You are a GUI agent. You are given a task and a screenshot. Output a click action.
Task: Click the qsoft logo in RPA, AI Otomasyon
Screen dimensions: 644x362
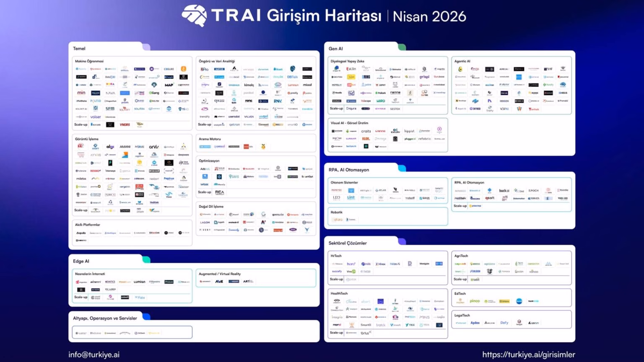(489, 198)
